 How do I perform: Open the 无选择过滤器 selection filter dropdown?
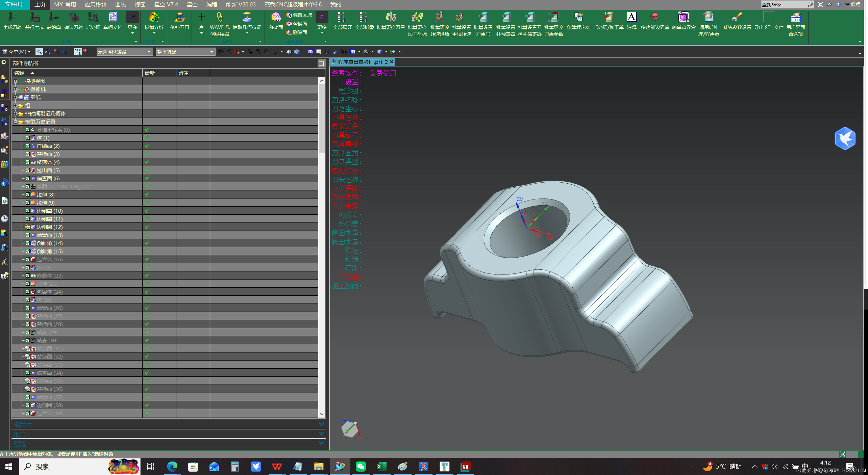pyautogui.click(x=124, y=52)
